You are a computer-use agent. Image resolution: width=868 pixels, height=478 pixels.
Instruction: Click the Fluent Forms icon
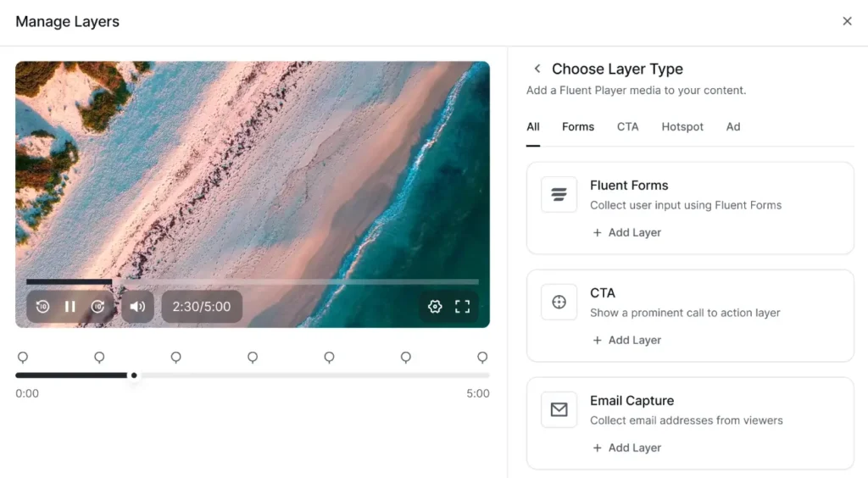pyautogui.click(x=559, y=195)
